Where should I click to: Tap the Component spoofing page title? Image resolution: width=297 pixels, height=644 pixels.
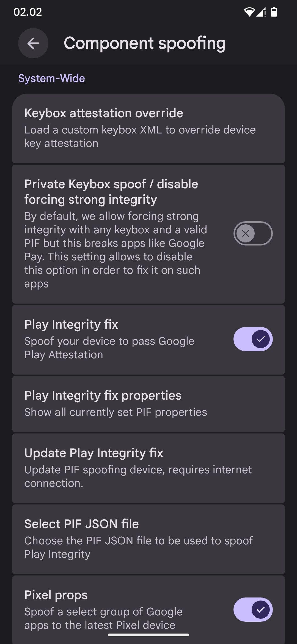145,43
